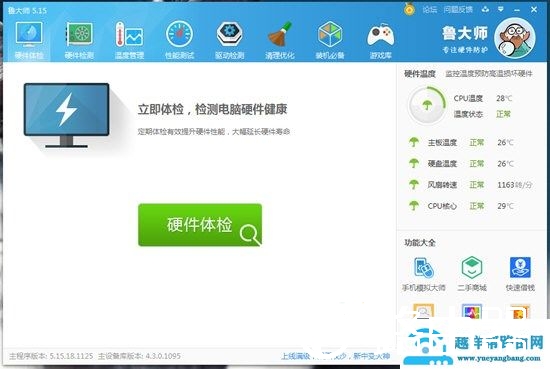Image resolution: width=550 pixels, height=369 pixels.
Task: Click the 功能大全 section heading
Action: pyautogui.click(x=420, y=243)
